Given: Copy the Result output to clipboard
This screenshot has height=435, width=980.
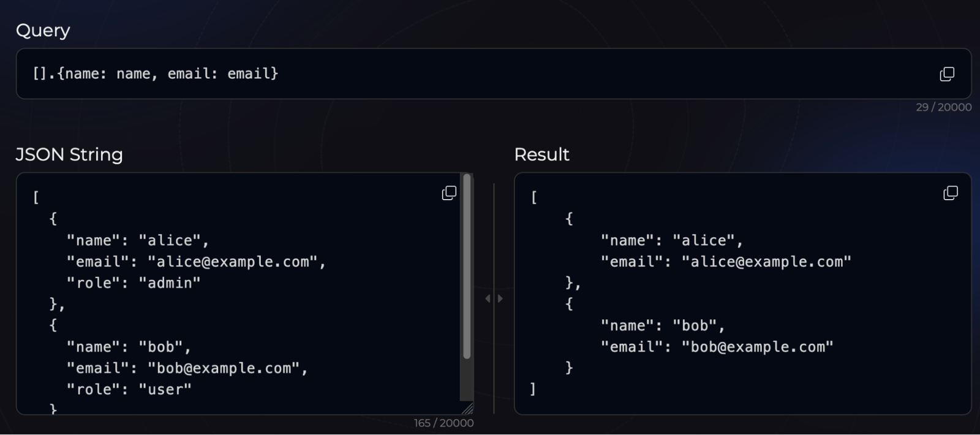Looking at the screenshot, I should 951,193.
